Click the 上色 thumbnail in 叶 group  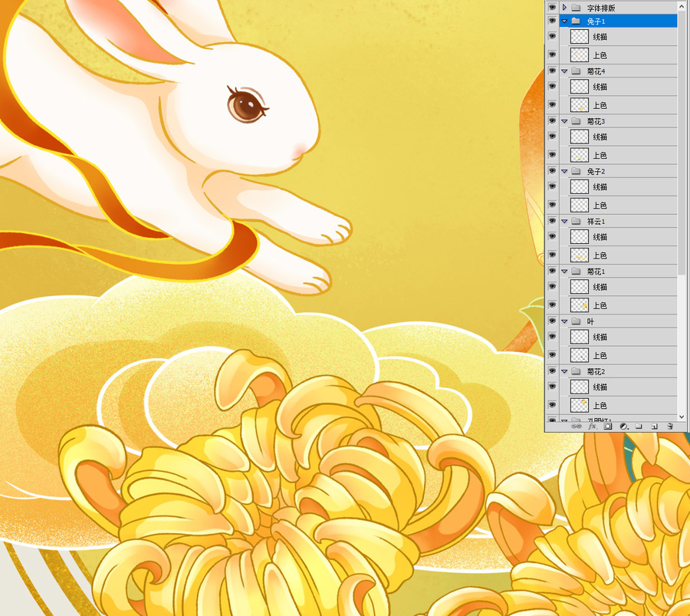click(x=579, y=355)
